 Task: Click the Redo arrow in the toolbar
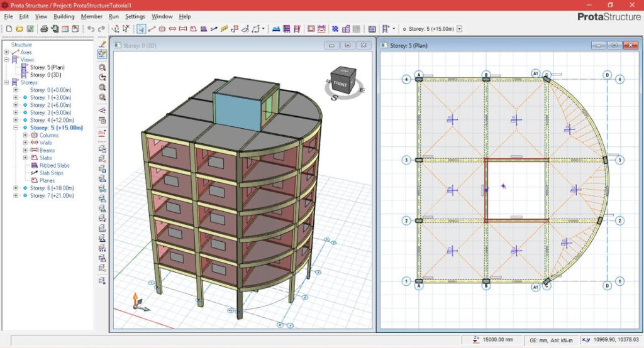pos(101,29)
